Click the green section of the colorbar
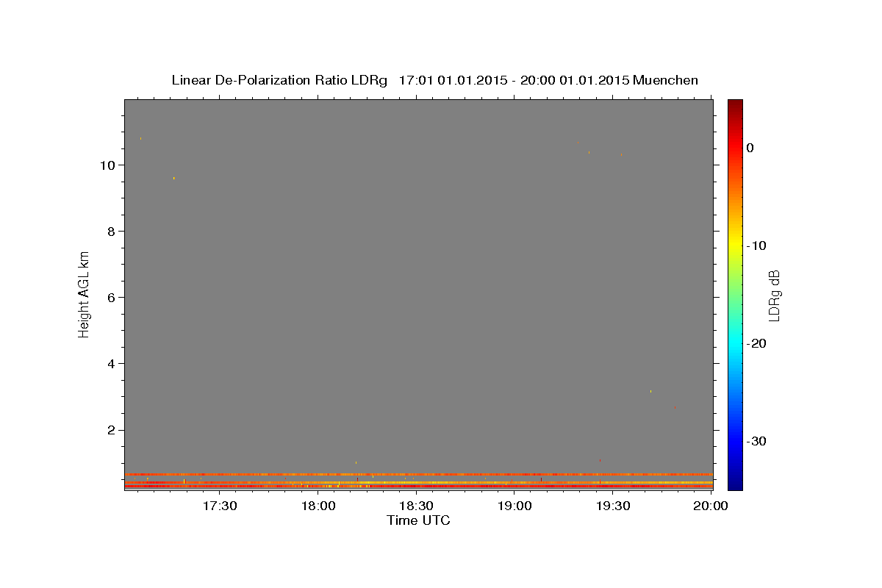 coord(735,294)
